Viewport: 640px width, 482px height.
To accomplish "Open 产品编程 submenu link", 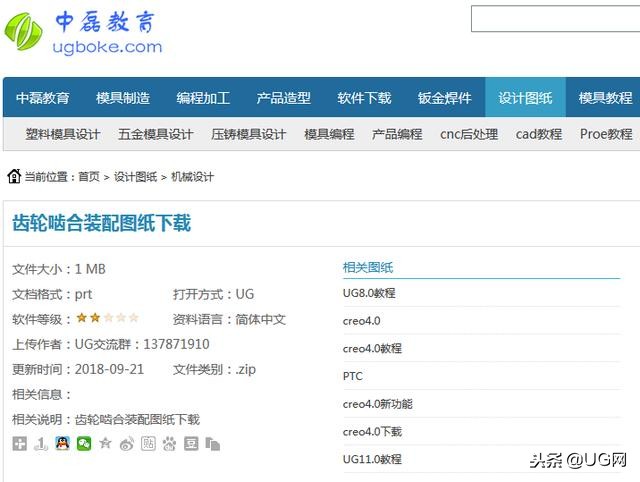I will (x=397, y=134).
